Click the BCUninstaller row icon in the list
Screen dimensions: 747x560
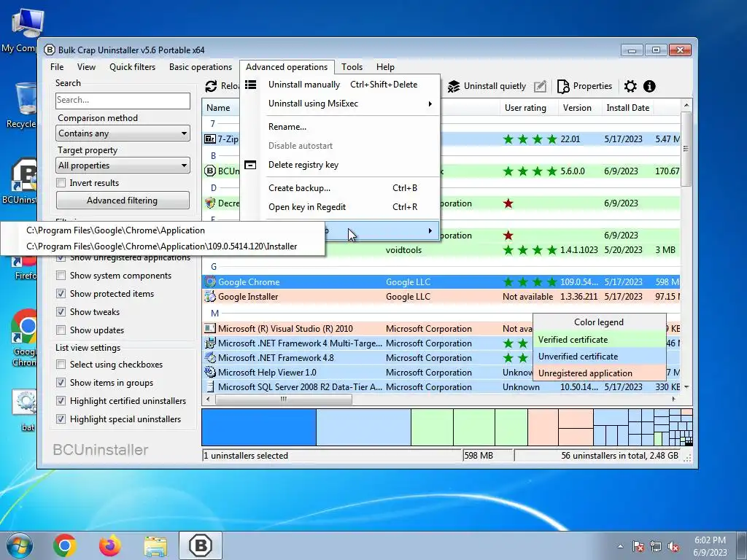click(x=209, y=171)
